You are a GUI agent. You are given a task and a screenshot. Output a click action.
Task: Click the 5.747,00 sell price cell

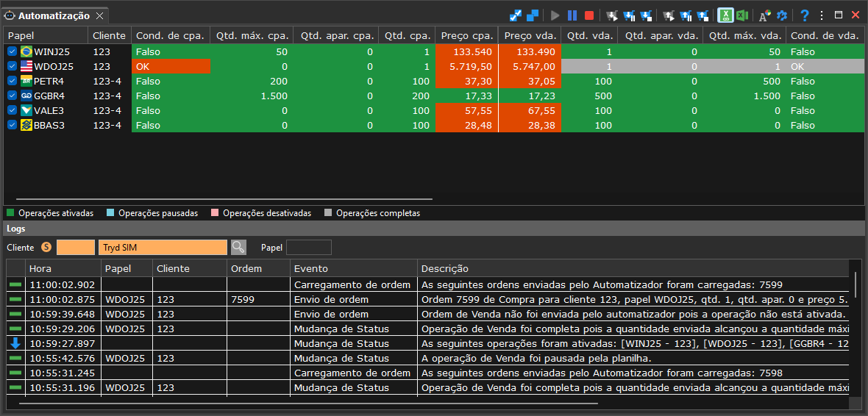530,66
